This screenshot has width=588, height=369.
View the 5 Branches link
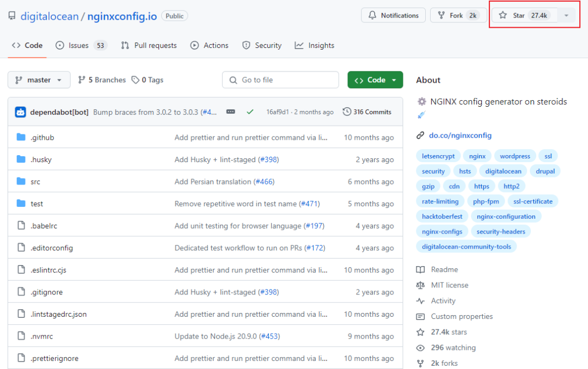(102, 80)
